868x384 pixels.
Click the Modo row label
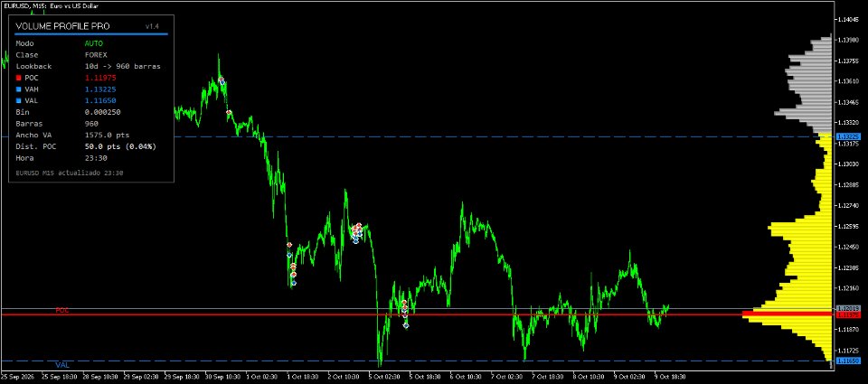click(x=24, y=43)
